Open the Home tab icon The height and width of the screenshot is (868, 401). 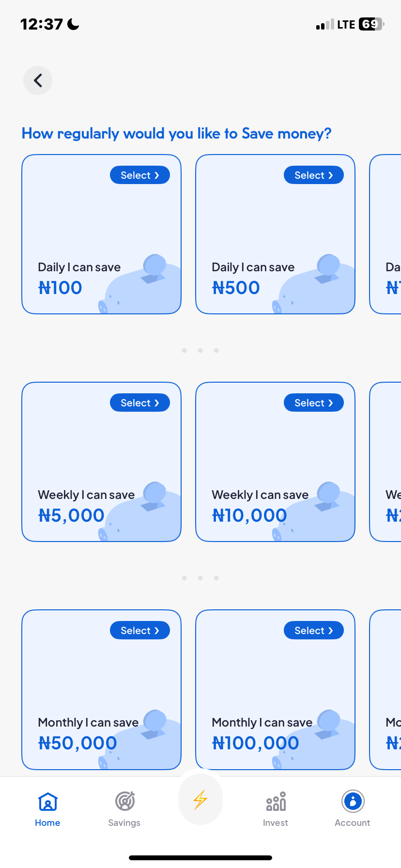tap(47, 802)
